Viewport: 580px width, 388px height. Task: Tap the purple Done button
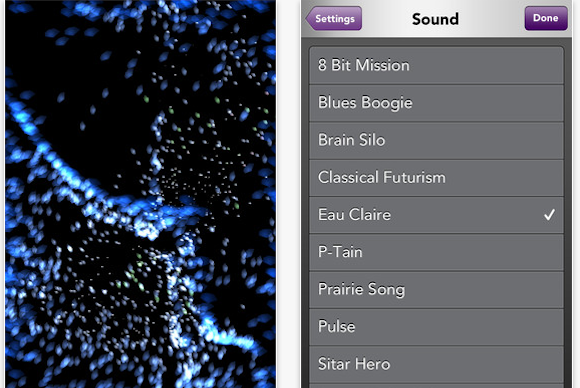pos(546,18)
